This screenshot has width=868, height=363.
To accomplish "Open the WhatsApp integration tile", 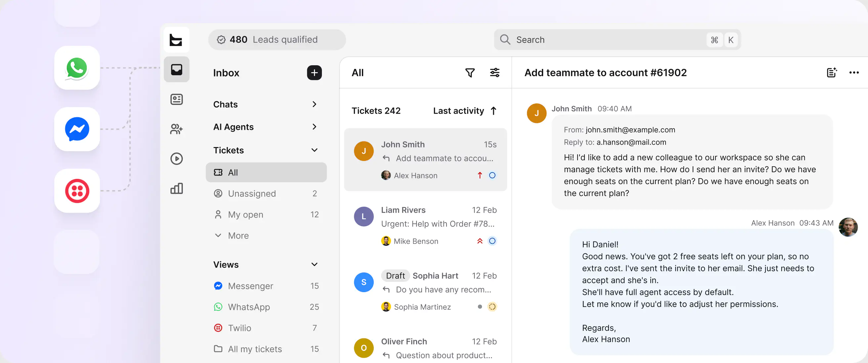I will point(77,68).
